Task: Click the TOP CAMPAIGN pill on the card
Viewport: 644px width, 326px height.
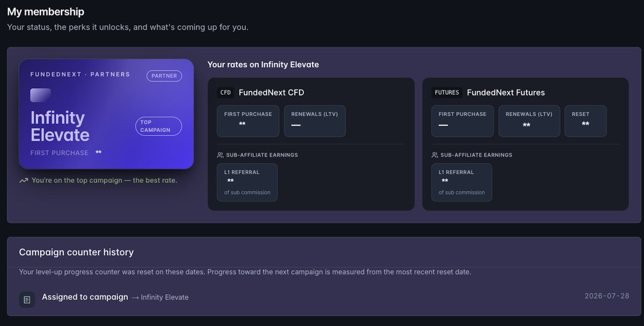Action: 158,127
